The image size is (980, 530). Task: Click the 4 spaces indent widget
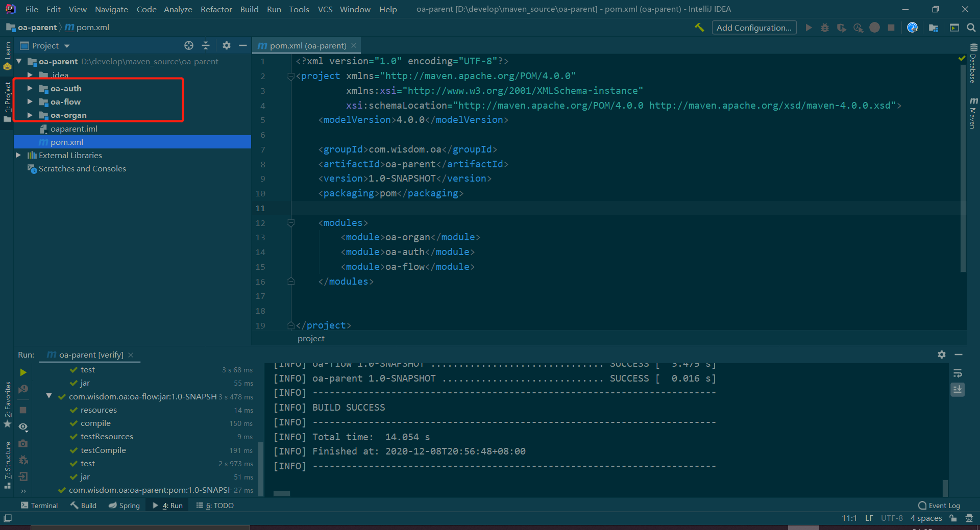pyautogui.click(x=926, y=518)
